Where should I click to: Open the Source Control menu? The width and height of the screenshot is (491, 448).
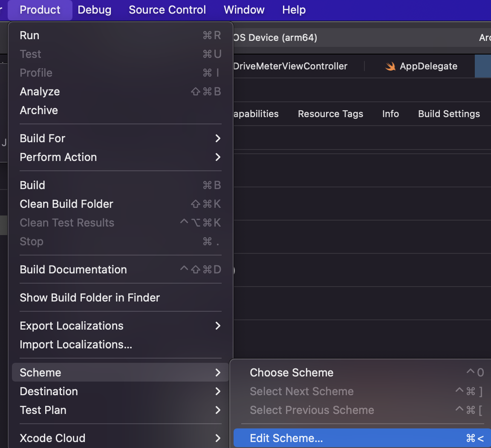(x=167, y=10)
